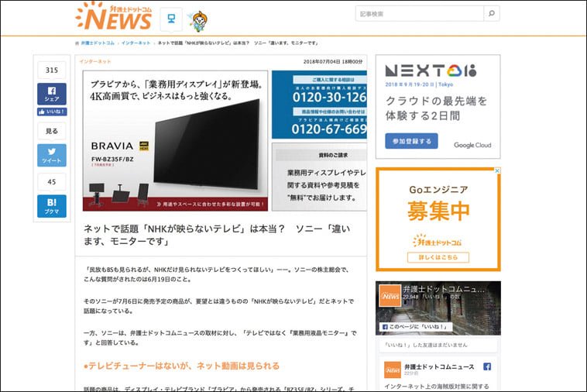587x392 pixels.
Task: Click the Google Cloud logo text
Action: click(472, 145)
